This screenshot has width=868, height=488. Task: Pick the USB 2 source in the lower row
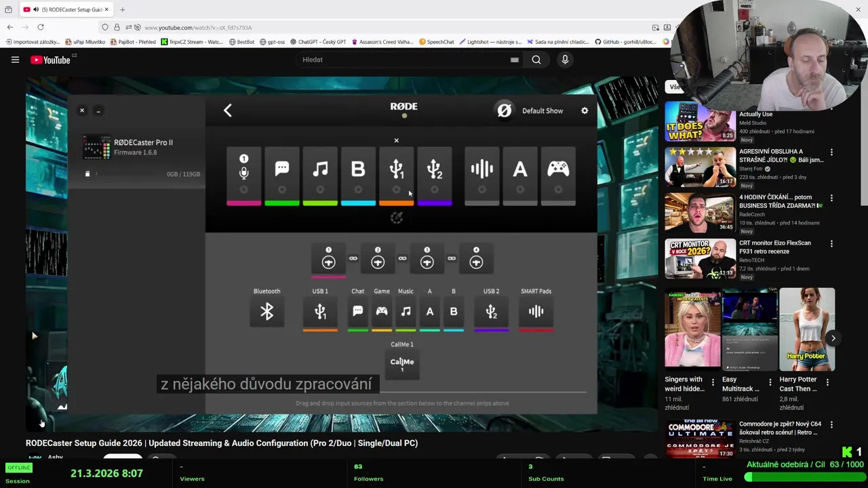pyautogui.click(x=491, y=312)
